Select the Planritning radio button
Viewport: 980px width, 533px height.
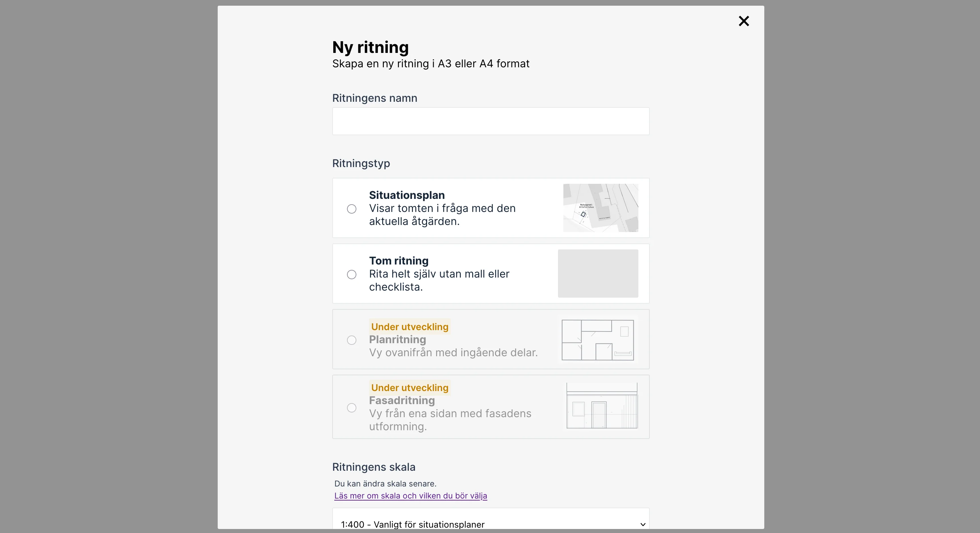352,340
